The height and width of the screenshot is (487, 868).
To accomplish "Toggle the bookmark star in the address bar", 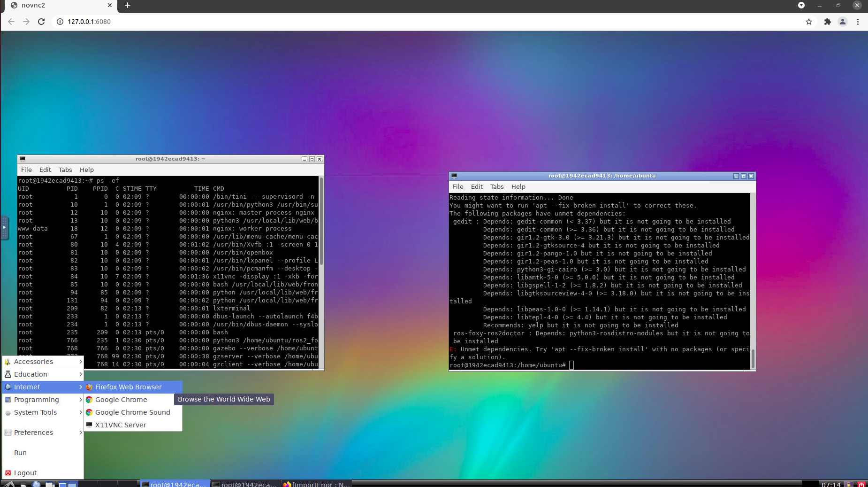I will tap(808, 22).
